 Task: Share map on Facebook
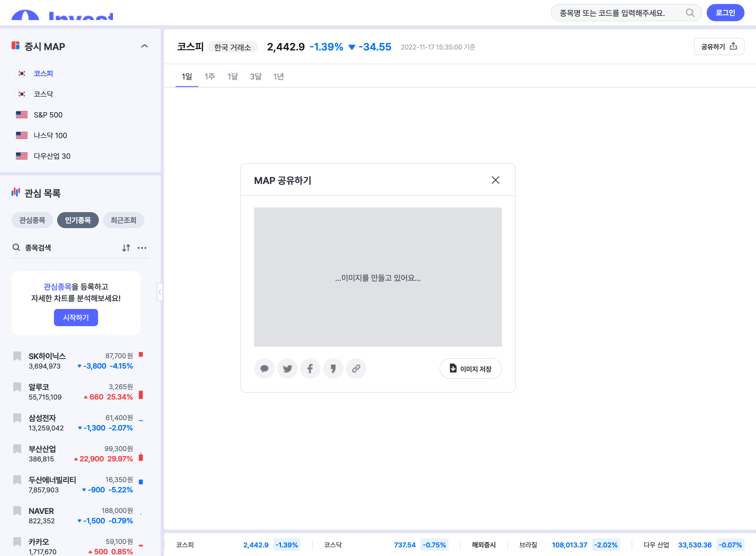click(310, 369)
